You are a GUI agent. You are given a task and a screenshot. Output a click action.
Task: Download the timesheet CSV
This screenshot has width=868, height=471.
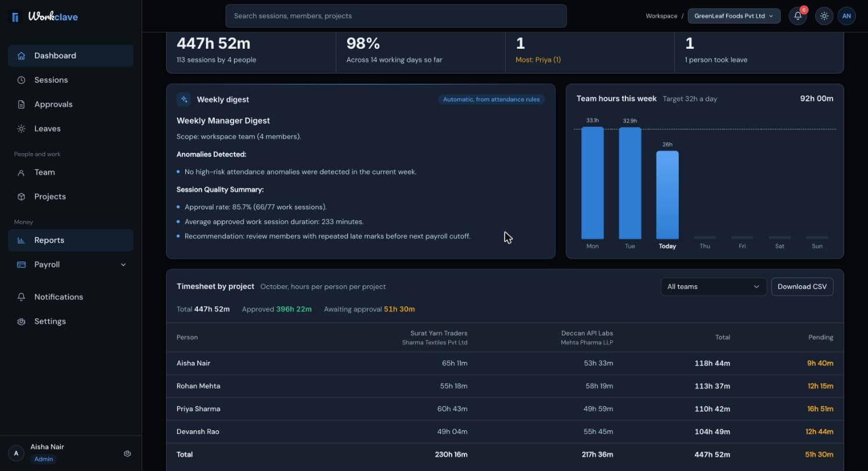tap(802, 287)
